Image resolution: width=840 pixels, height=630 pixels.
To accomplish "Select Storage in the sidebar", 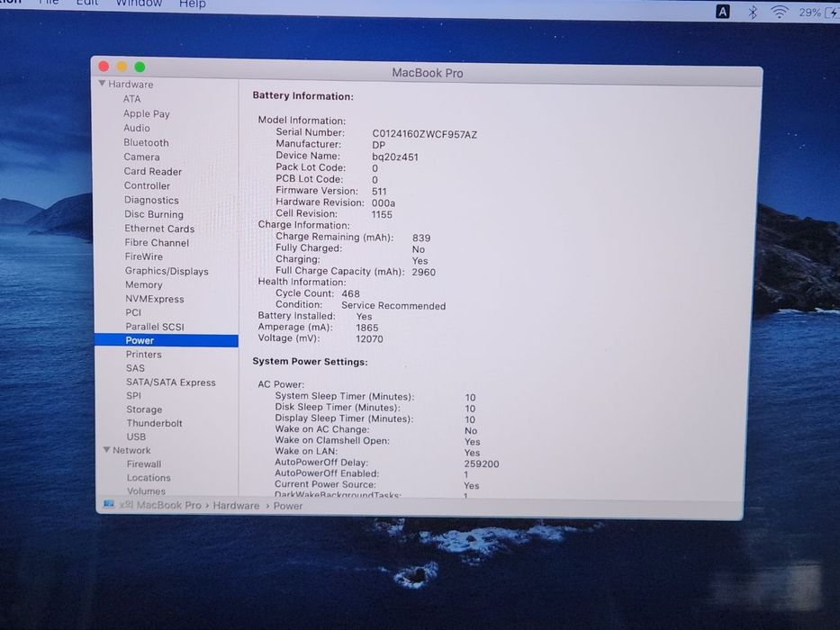I will [144, 409].
